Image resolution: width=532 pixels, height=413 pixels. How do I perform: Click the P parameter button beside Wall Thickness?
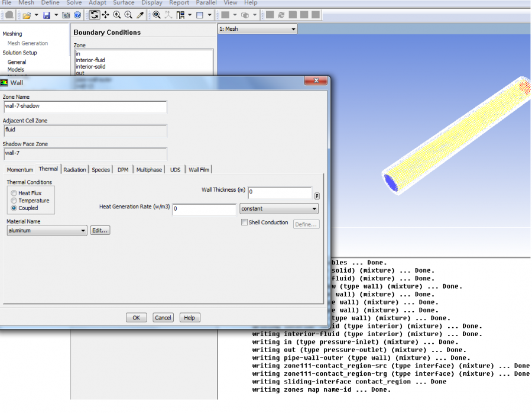click(x=317, y=196)
